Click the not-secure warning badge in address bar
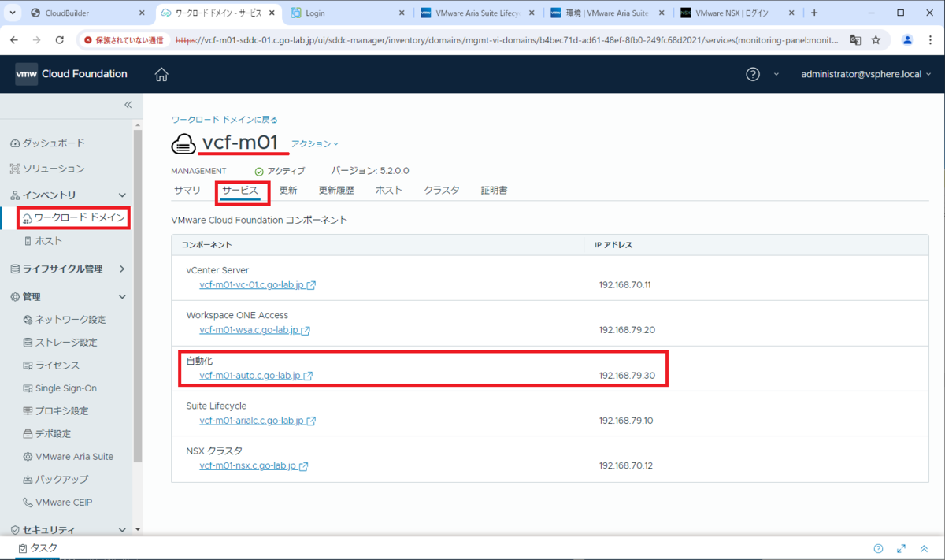 (x=124, y=40)
